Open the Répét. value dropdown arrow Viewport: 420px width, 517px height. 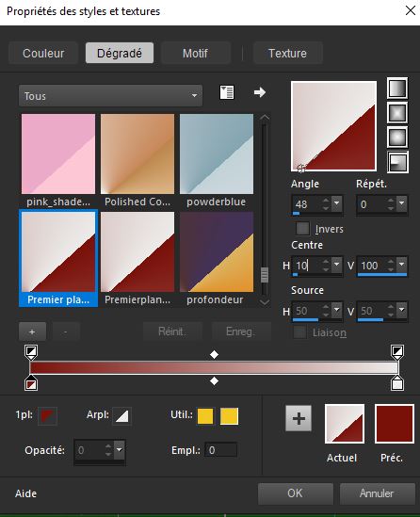pyautogui.click(x=401, y=203)
